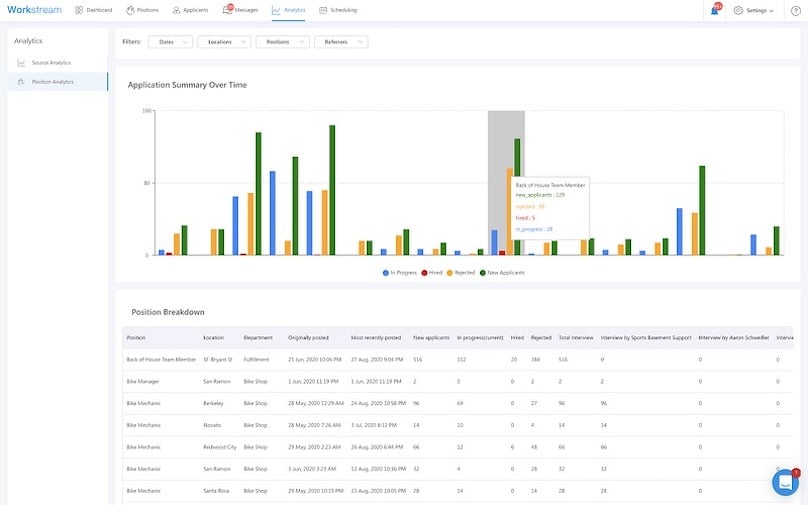The width and height of the screenshot is (808, 505).
Task: Expand the Dates filter dropdown
Action: (170, 42)
